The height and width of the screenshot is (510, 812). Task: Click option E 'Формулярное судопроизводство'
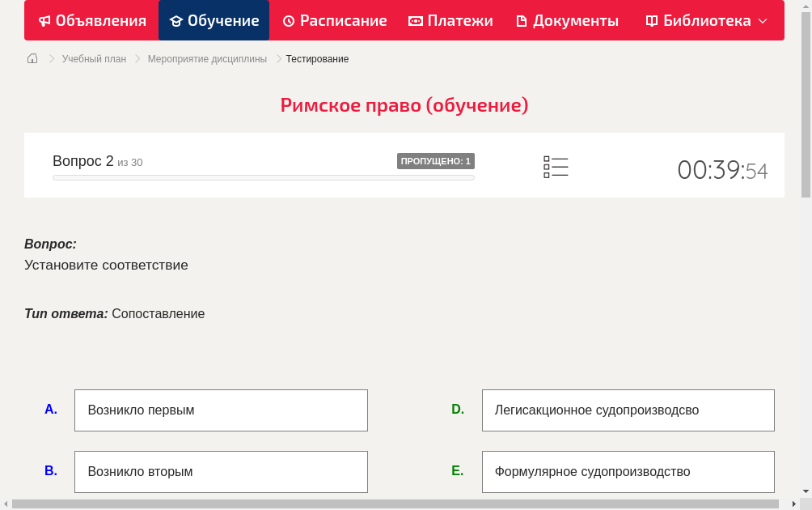click(x=628, y=471)
